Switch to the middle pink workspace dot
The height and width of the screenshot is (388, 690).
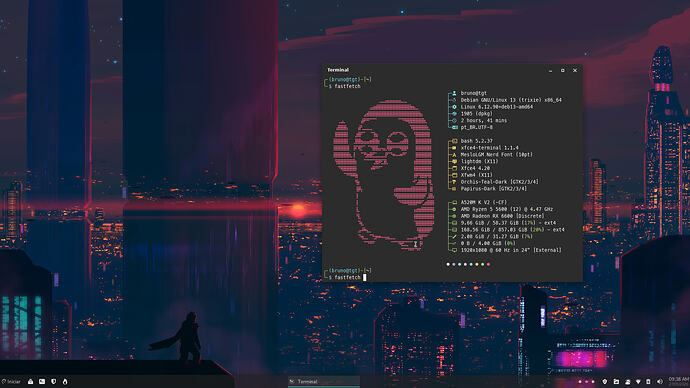(587, 382)
